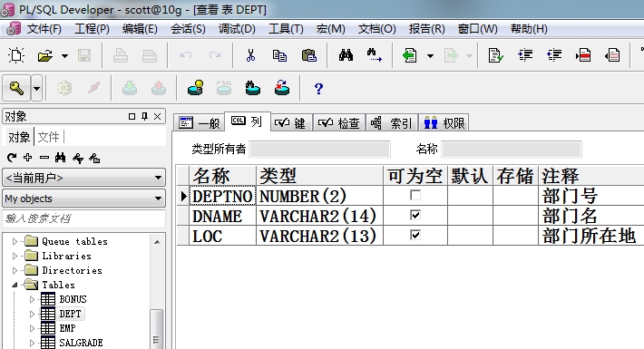Expand the Queue tables folder
The height and width of the screenshot is (349, 644).
click(x=15, y=241)
